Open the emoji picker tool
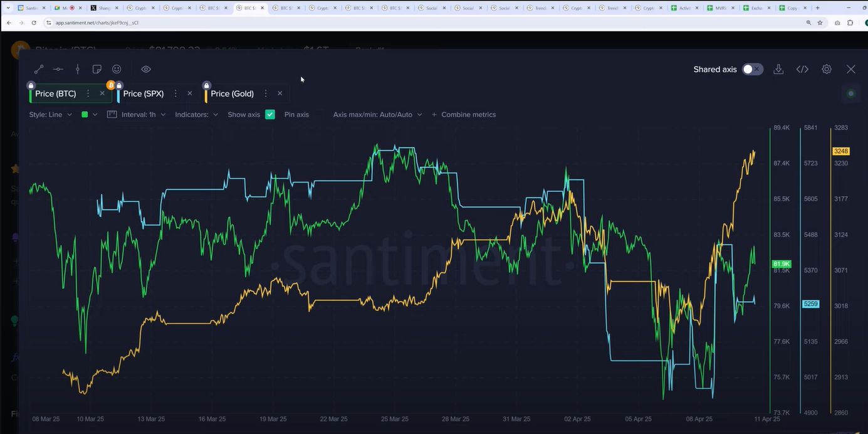This screenshot has width=868, height=434. click(117, 70)
